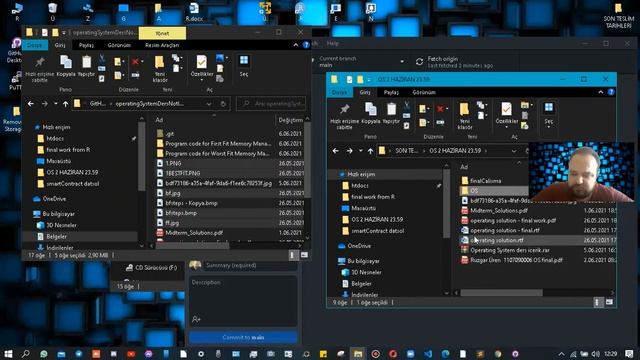Select Midterm_Solutions.pdf in left Explorer

click(x=194, y=233)
